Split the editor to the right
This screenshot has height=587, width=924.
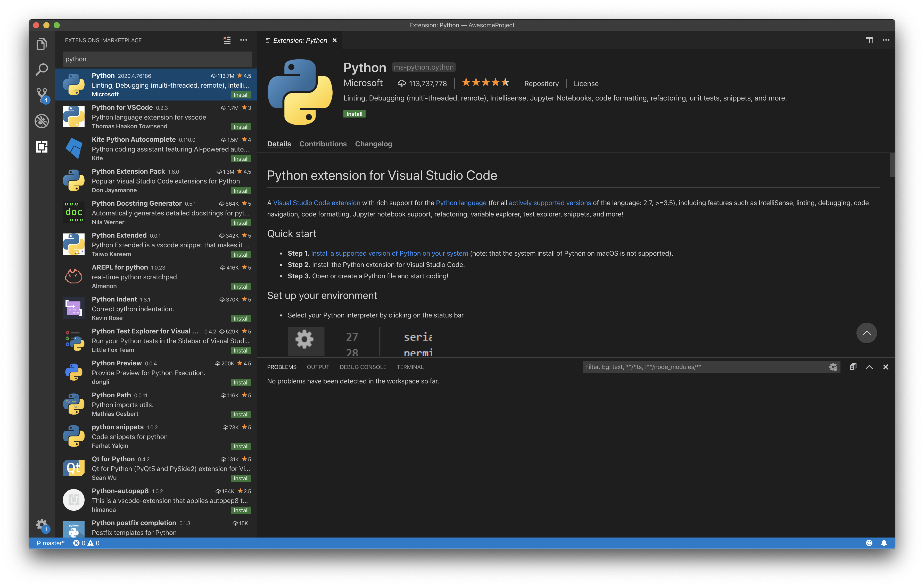(x=869, y=40)
